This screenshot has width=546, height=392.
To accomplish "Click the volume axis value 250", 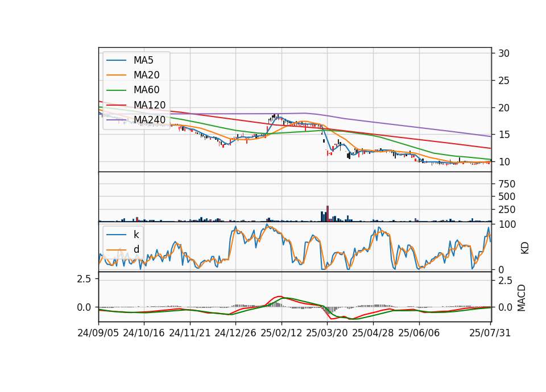I will pyautogui.click(x=507, y=210).
